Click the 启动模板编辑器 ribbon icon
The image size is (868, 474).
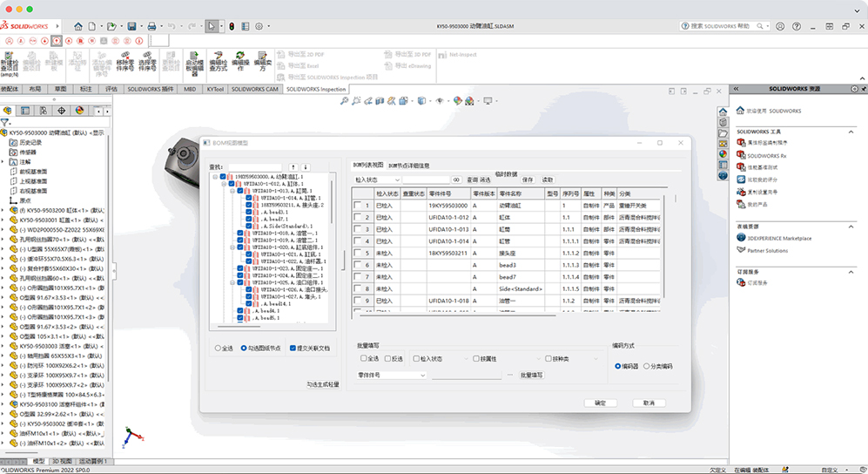tap(194, 63)
